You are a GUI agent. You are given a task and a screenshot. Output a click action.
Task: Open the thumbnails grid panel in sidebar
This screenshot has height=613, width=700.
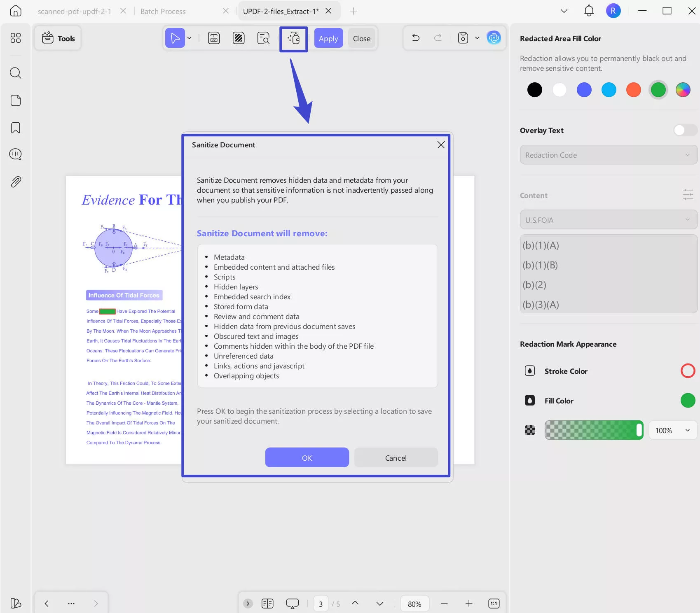coord(16,38)
